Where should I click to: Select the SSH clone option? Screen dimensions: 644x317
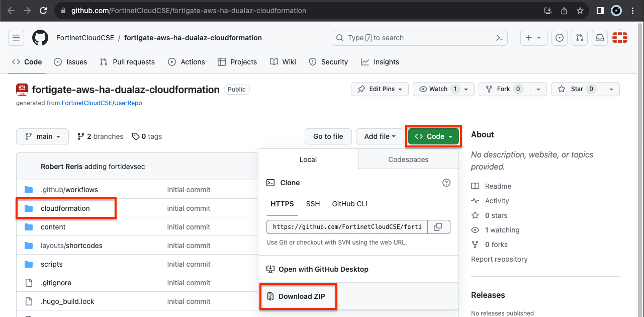point(313,204)
